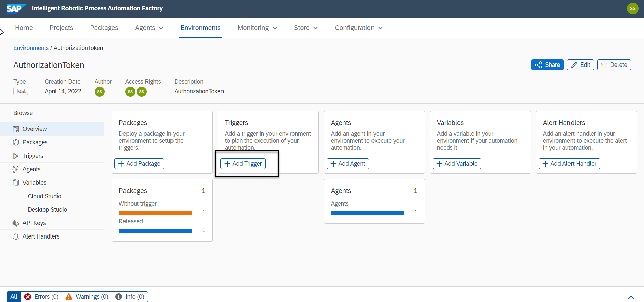This screenshot has height=302, width=644.
Task: Click the Edit button
Action: coord(581,65)
